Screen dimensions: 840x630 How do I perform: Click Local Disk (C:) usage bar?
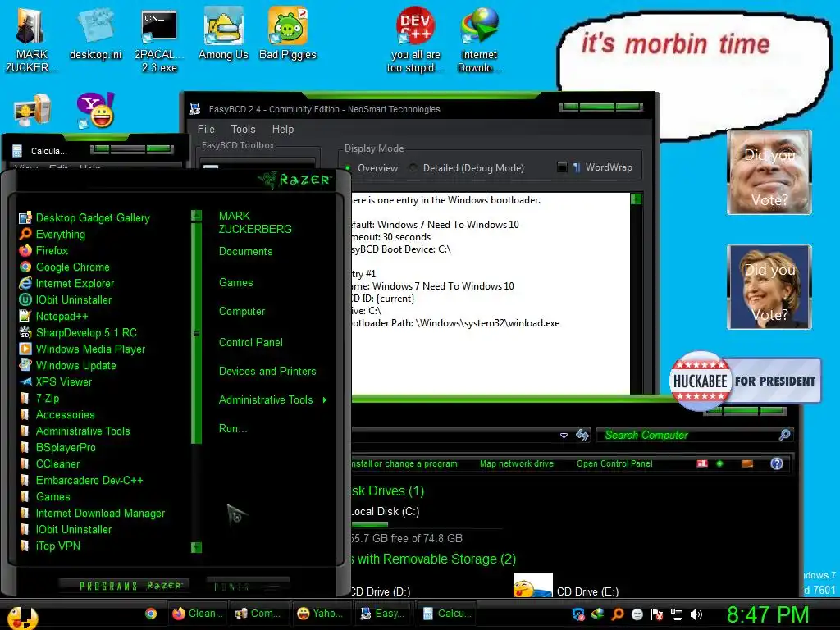point(426,525)
